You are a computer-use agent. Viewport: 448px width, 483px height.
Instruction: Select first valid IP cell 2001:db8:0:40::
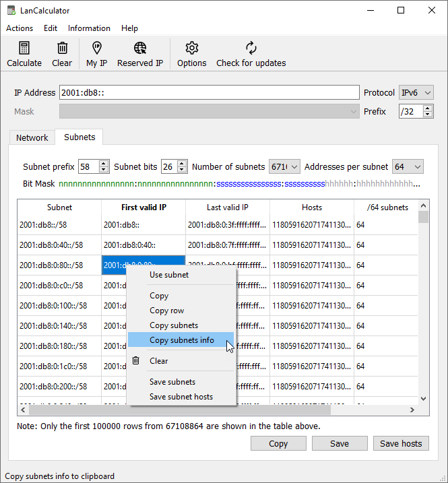(x=143, y=245)
